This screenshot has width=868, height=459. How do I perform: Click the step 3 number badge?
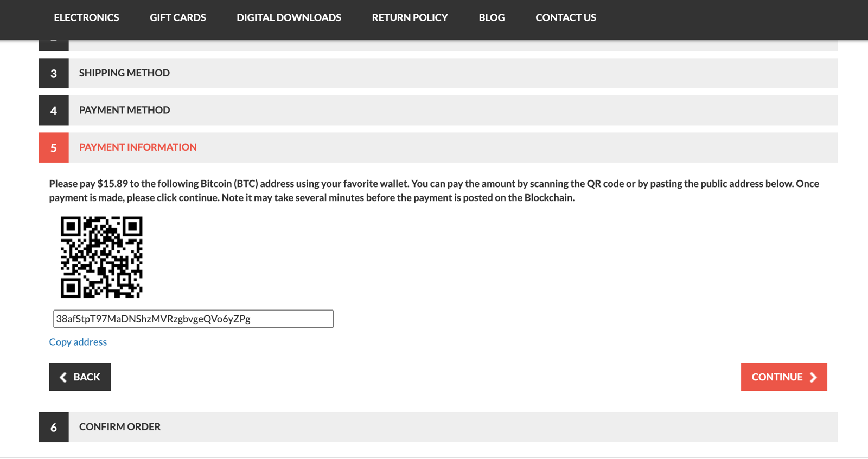click(x=54, y=73)
